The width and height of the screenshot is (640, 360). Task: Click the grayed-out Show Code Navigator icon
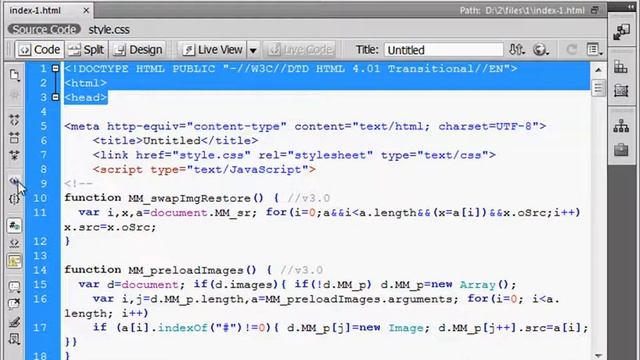coord(14,95)
